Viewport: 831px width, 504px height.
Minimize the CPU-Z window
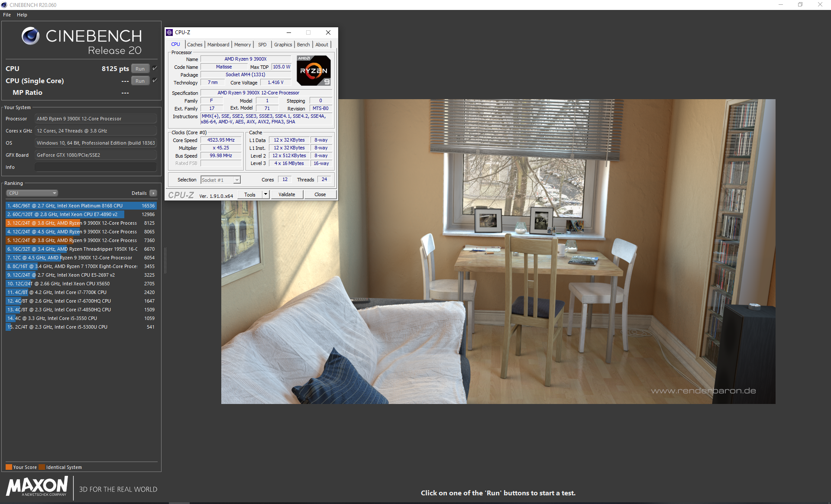click(x=289, y=32)
